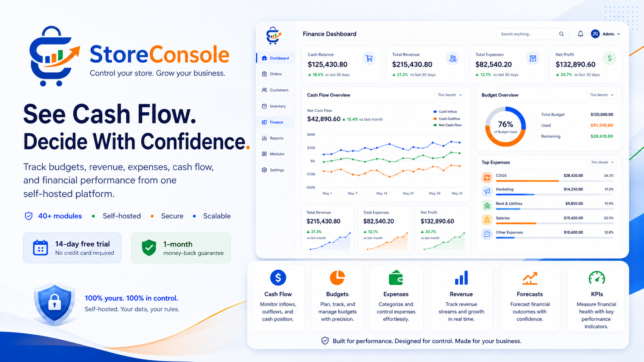Click the Cash Outflow legend swatch
Viewport: 644px width, 362px height.
[x=435, y=118]
